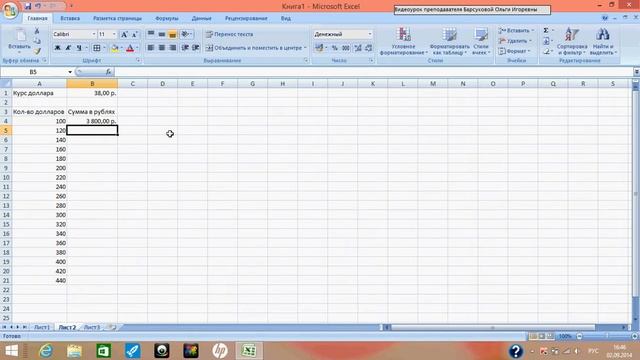640x360 pixels.
Task: Align text to middle of cell
Action: click(x=162, y=34)
